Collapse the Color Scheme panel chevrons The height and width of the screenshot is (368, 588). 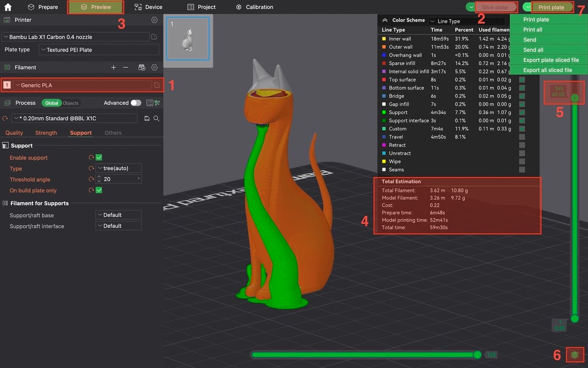tap(385, 21)
